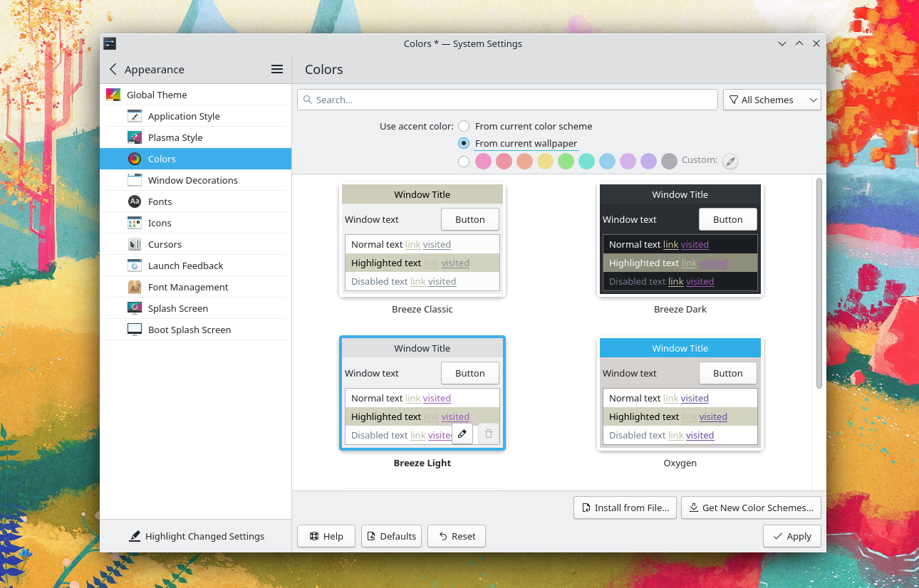Click Get New Color Schemes button
The width and height of the screenshot is (919, 588).
751,508
